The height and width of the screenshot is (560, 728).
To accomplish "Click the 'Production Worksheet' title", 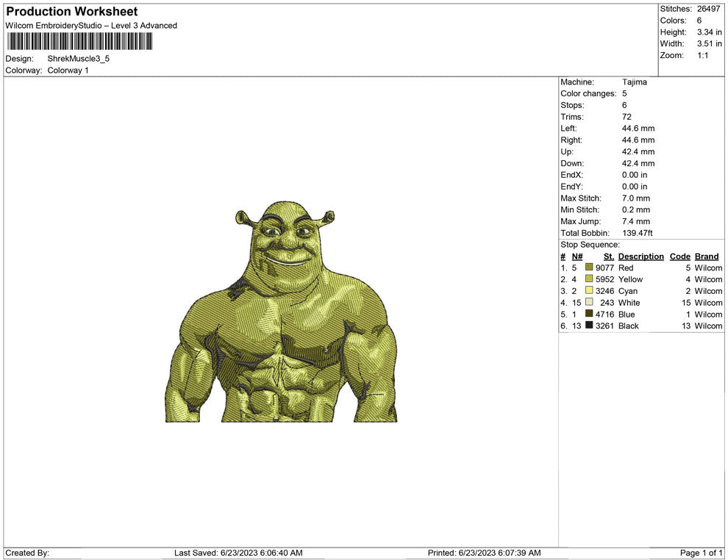I will pos(72,12).
